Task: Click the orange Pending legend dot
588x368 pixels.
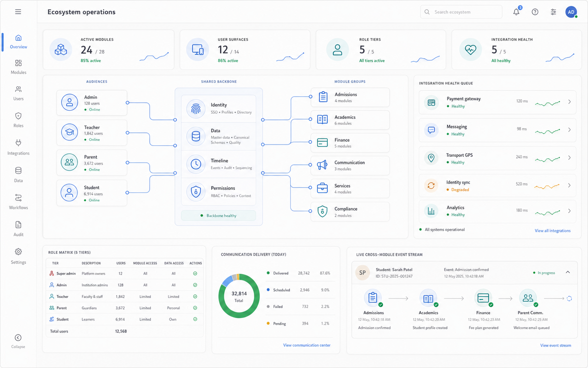Action: (268, 323)
